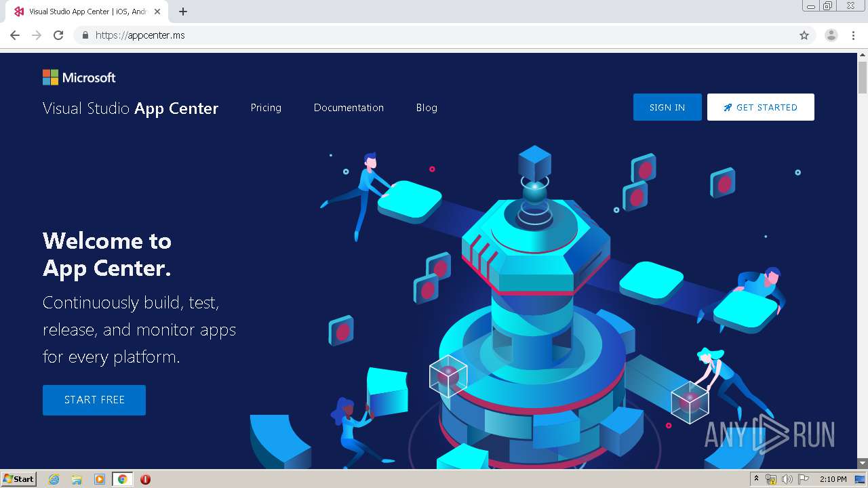Click the Chrome taskbar icon
Screen dimensions: 868x488
tap(122, 479)
